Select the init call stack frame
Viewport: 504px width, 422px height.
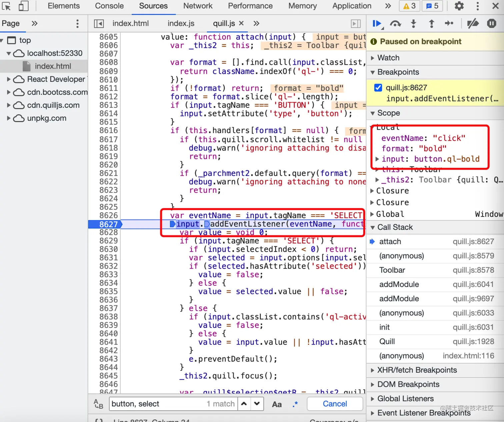[x=435, y=328]
